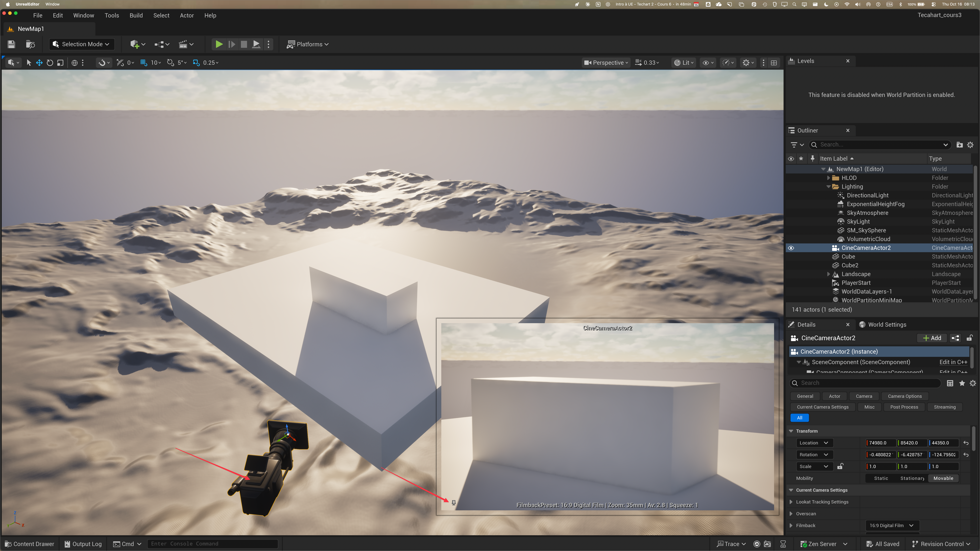Click the surface snapping magnet icon
980x551 pixels.
click(x=102, y=63)
